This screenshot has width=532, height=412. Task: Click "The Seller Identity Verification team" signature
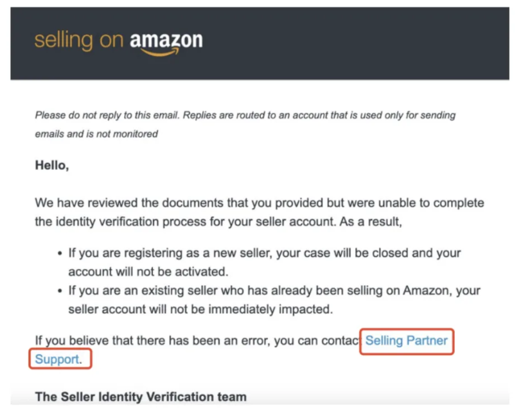click(141, 397)
